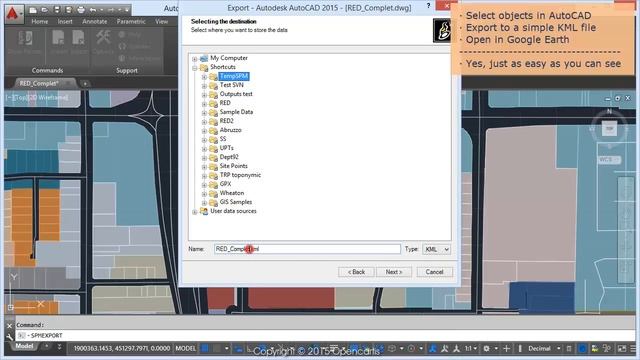Click the Plot printer icon in Quick Access toolbar
The image size is (640, 360).
pyautogui.click(x=81, y=9)
